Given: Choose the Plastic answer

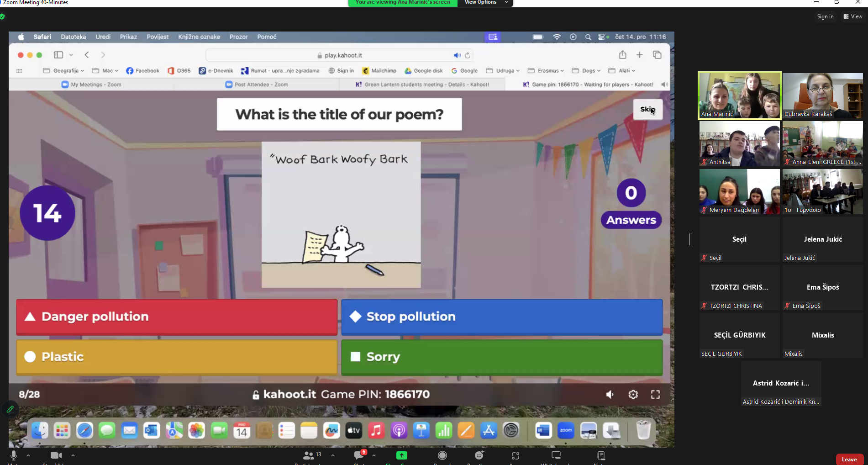Looking at the screenshot, I should pos(177,357).
